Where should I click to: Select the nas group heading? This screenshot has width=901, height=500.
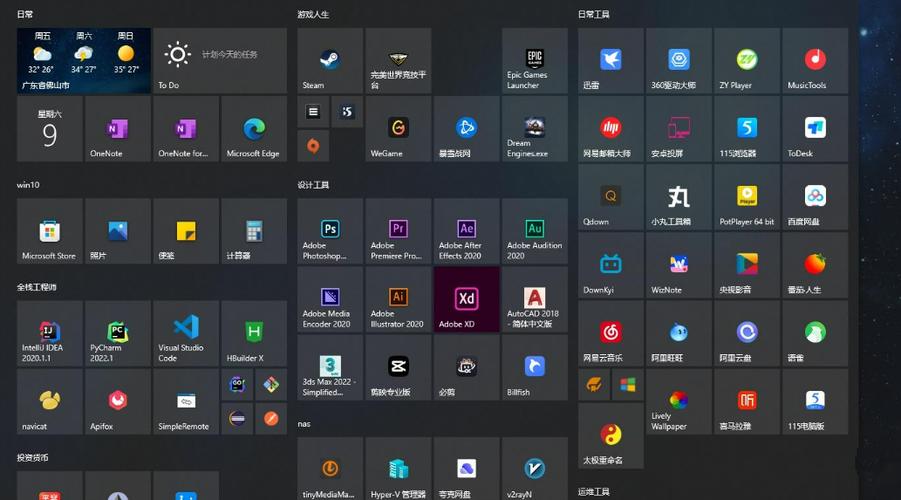pos(304,424)
